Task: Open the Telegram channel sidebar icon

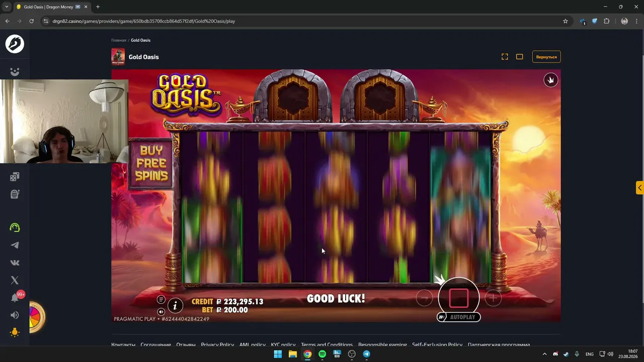Action: 15,245
